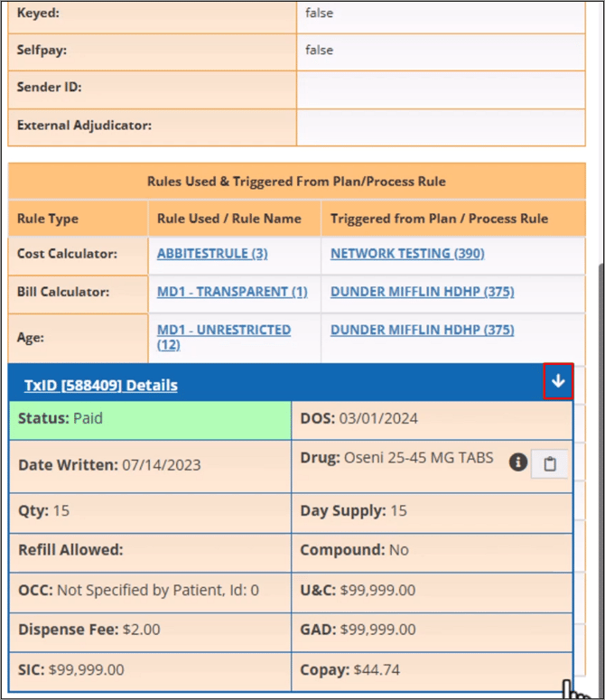Open the TxID [588409] Details link
The height and width of the screenshot is (700, 605).
[x=100, y=385]
